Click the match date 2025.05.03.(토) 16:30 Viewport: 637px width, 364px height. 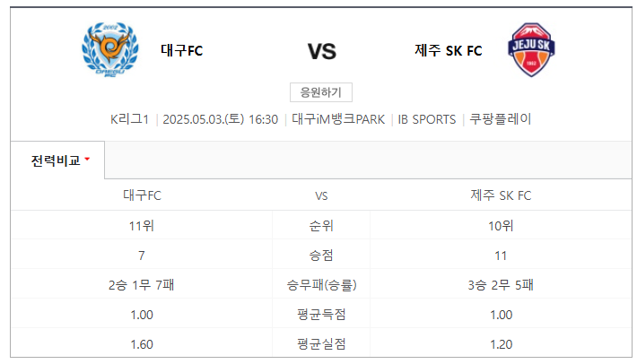(x=220, y=119)
